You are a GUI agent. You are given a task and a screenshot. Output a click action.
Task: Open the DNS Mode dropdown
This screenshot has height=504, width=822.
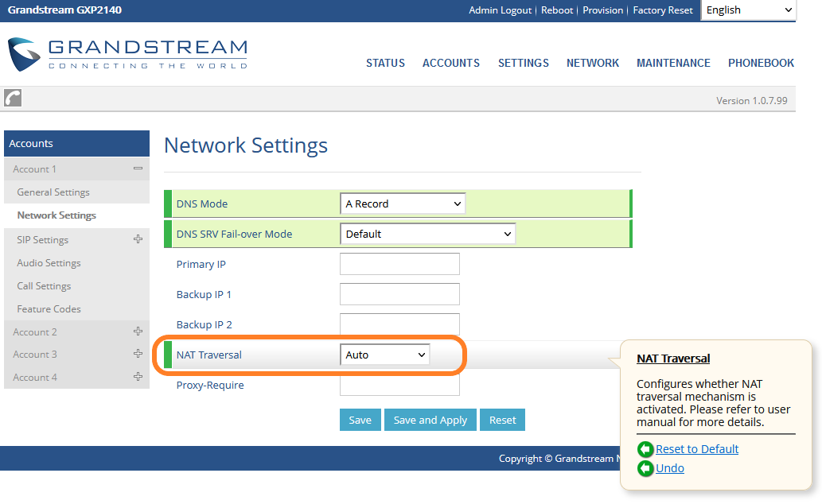click(403, 204)
